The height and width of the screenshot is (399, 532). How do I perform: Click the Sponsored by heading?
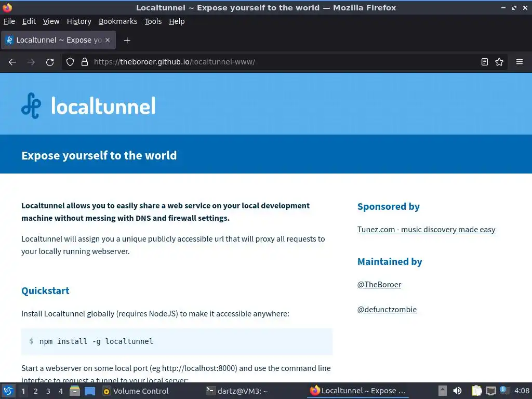pos(389,207)
